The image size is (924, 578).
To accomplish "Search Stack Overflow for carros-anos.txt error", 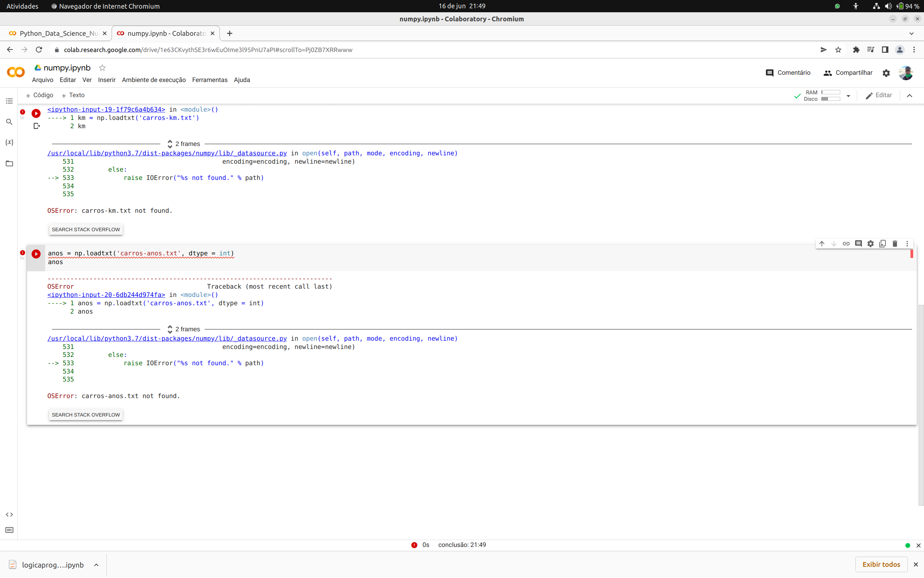I will point(86,415).
